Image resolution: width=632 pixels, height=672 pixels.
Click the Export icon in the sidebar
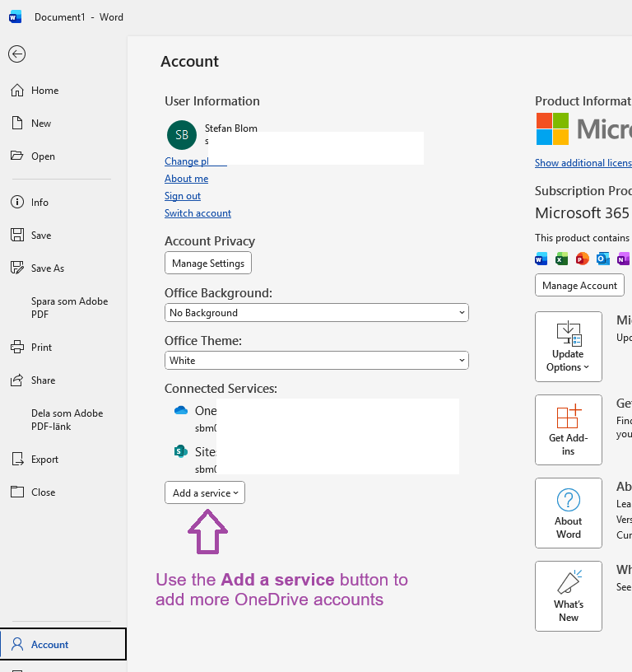17,459
